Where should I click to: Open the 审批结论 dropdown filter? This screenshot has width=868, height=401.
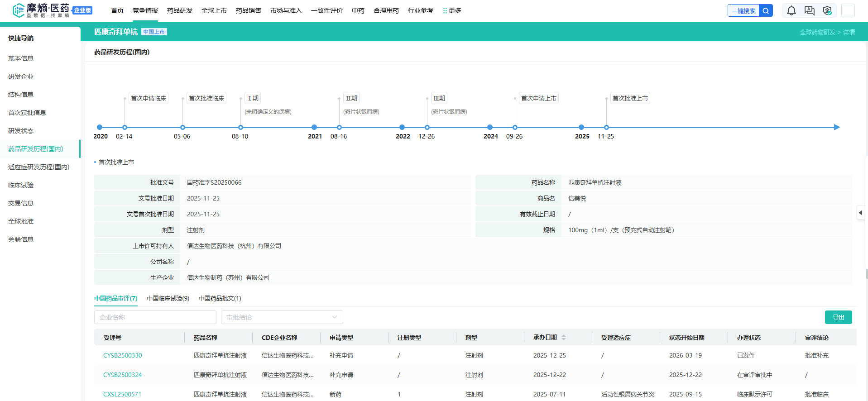pos(282,317)
